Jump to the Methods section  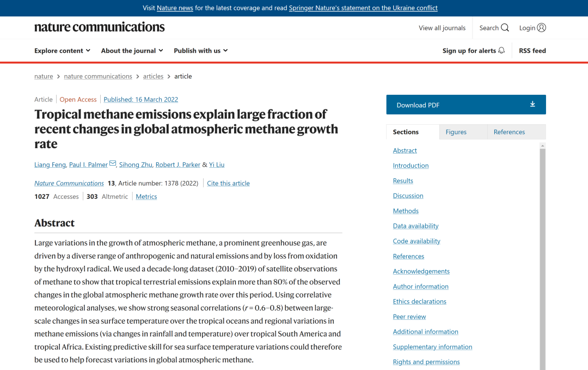[406, 211]
